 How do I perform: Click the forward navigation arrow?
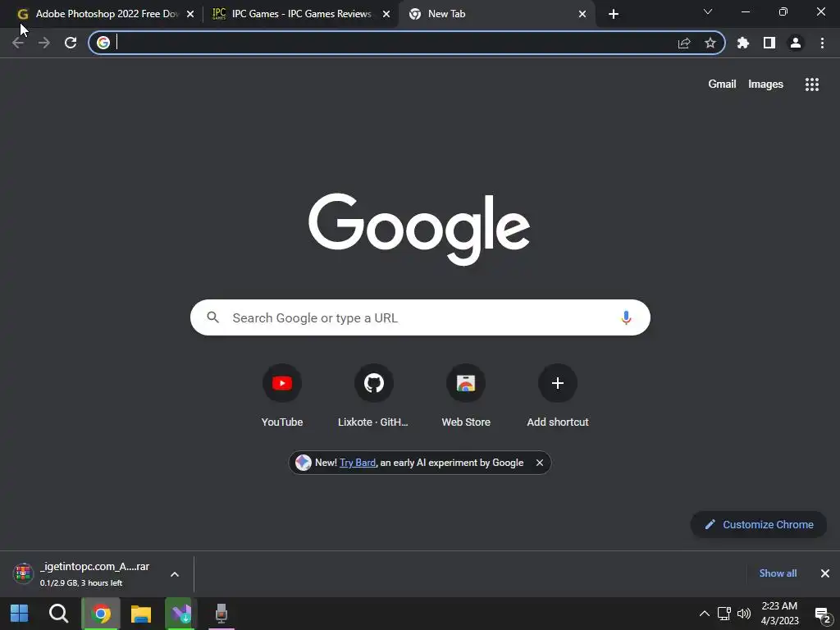click(44, 43)
